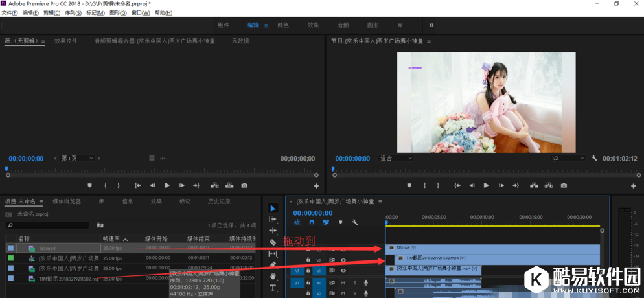Expand the workspace overflow chevron menu
This screenshot has height=298, width=644.
tap(431, 25)
